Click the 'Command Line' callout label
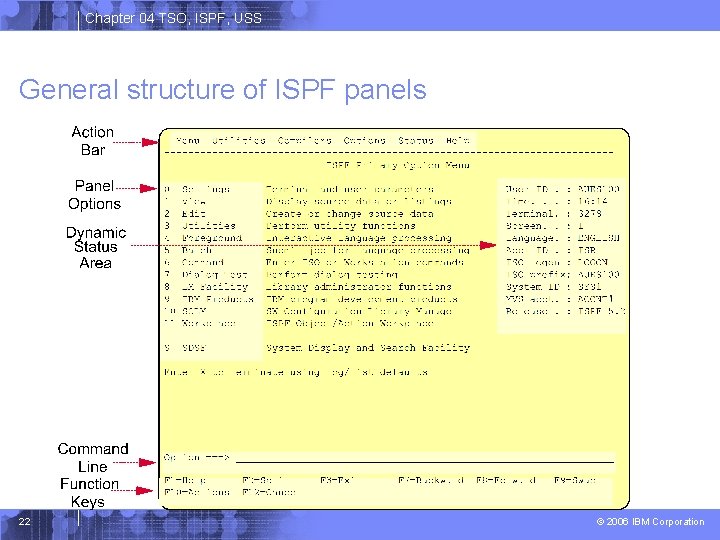 click(x=93, y=458)
